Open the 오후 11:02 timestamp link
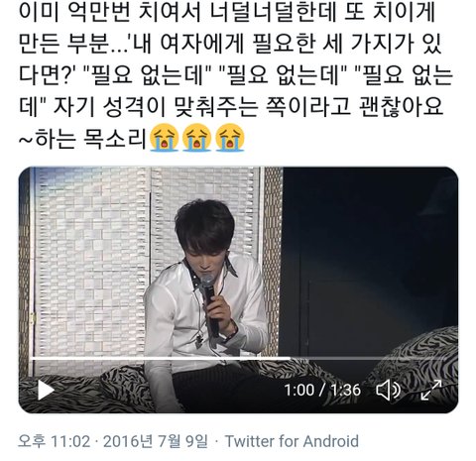Screen dimensions: 476x461 tap(54, 441)
